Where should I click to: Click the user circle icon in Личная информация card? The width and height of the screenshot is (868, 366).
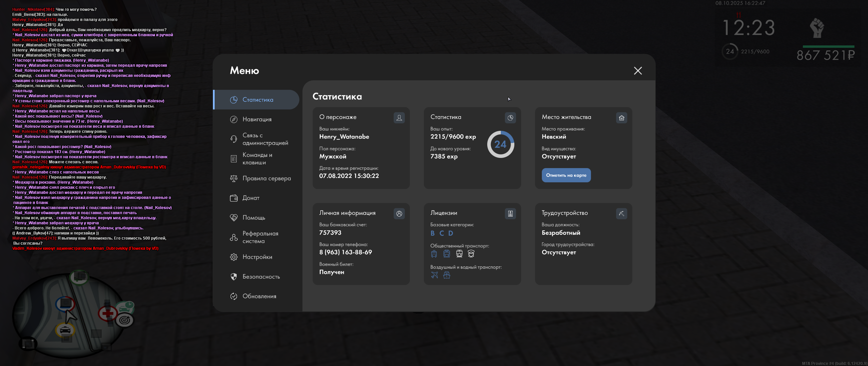399,213
